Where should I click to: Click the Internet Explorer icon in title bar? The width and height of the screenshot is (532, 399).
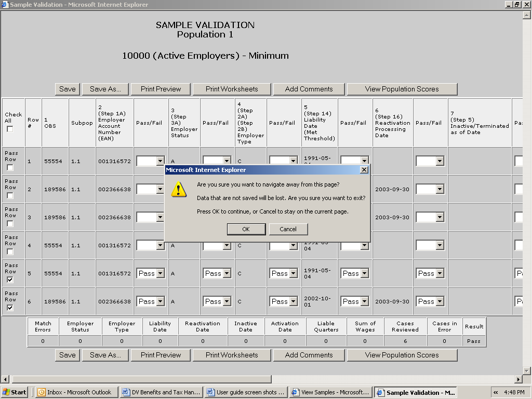[x=5, y=5]
